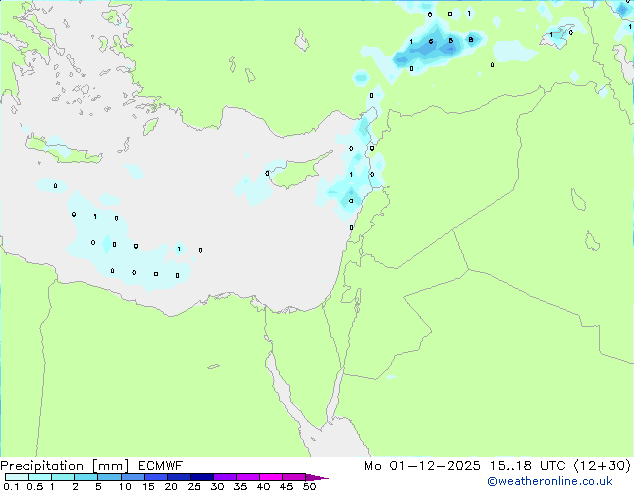Click the 0.1–0.5 mm legend color swatch

(17, 477)
